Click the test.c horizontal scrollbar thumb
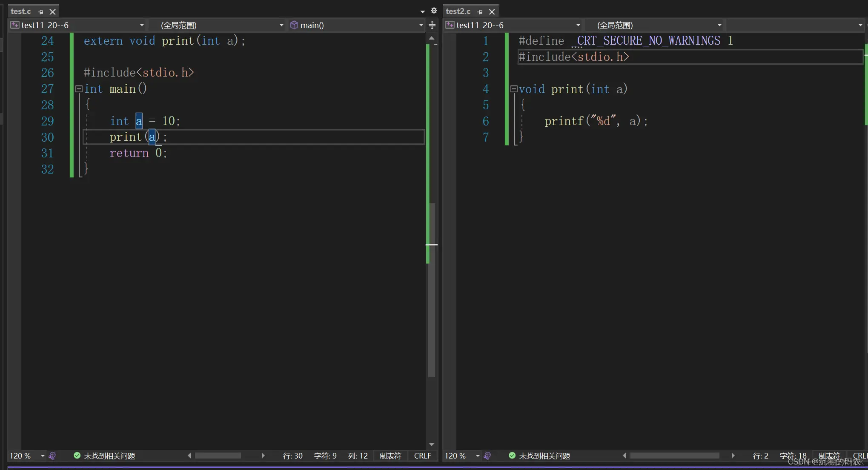The height and width of the screenshot is (470, 868). click(x=218, y=456)
